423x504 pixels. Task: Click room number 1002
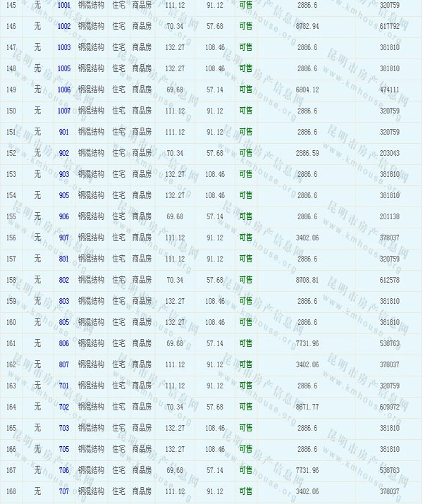64,26
